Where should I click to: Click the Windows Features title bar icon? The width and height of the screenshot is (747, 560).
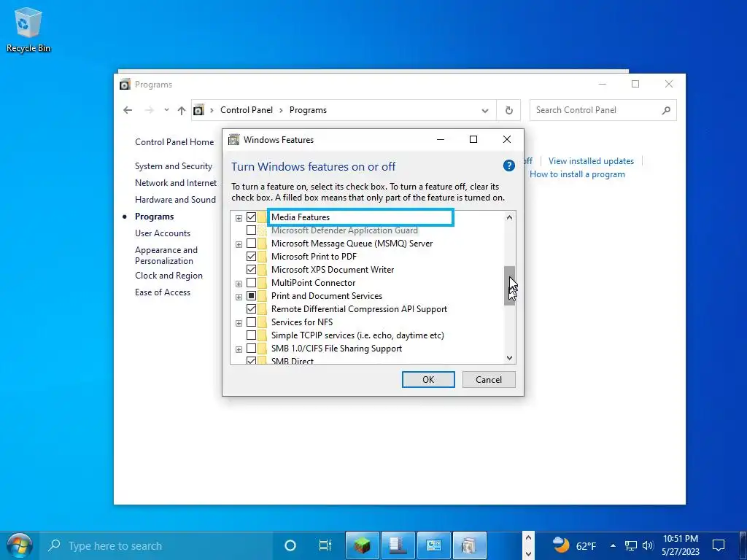click(x=233, y=139)
